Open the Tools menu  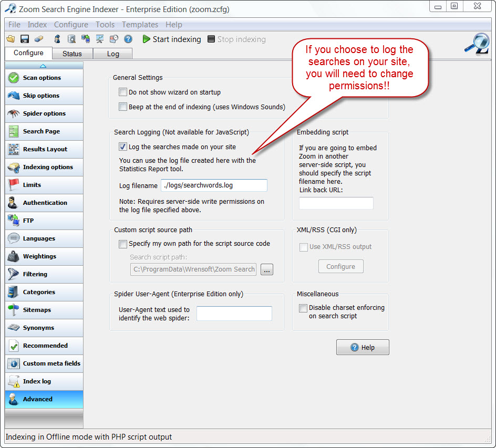point(105,25)
